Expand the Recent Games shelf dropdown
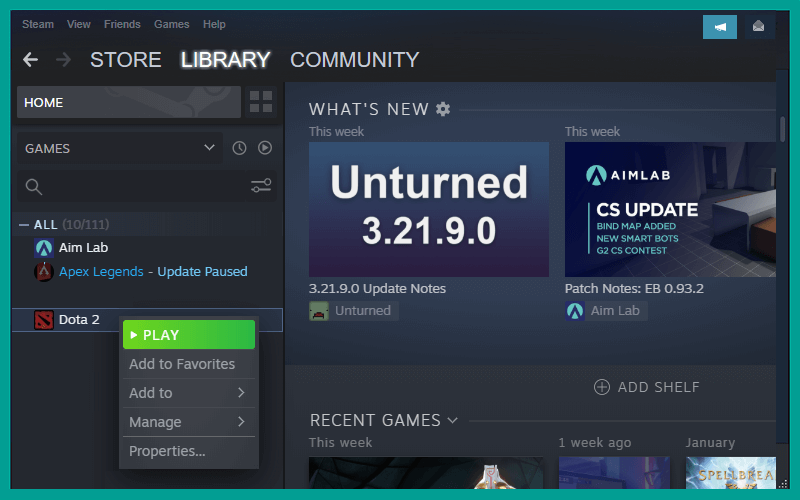 453,421
